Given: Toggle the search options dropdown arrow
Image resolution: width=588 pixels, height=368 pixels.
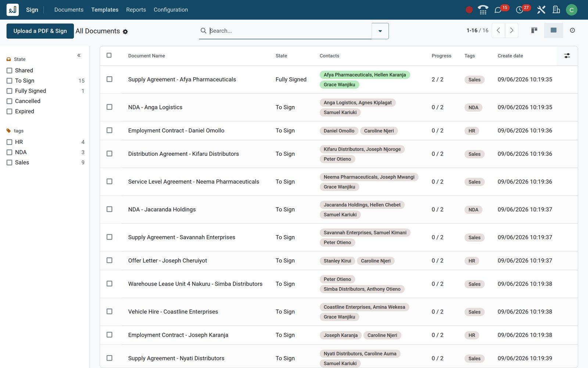Looking at the screenshot, I should tap(380, 31).
